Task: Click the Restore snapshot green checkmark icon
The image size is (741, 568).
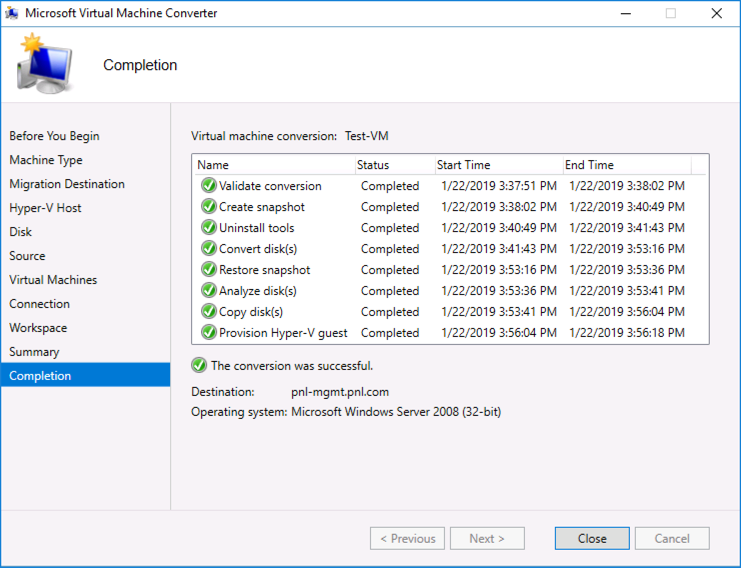Action: pyautogui.click(x=208, y=270)
